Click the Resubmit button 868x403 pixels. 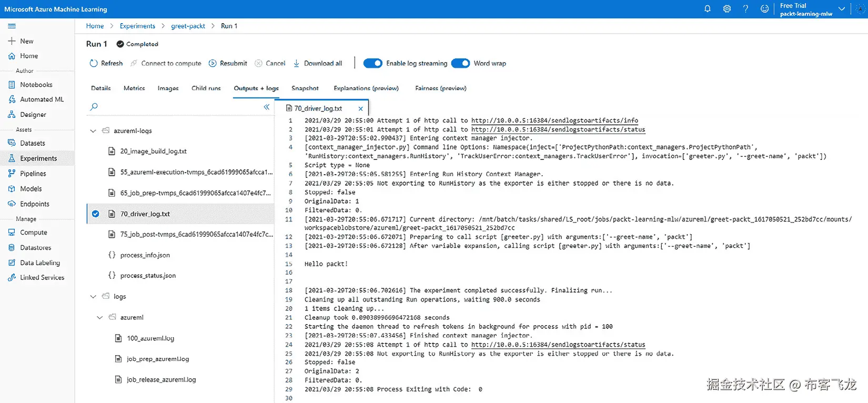pyautogui.click(x=228, y=63)
